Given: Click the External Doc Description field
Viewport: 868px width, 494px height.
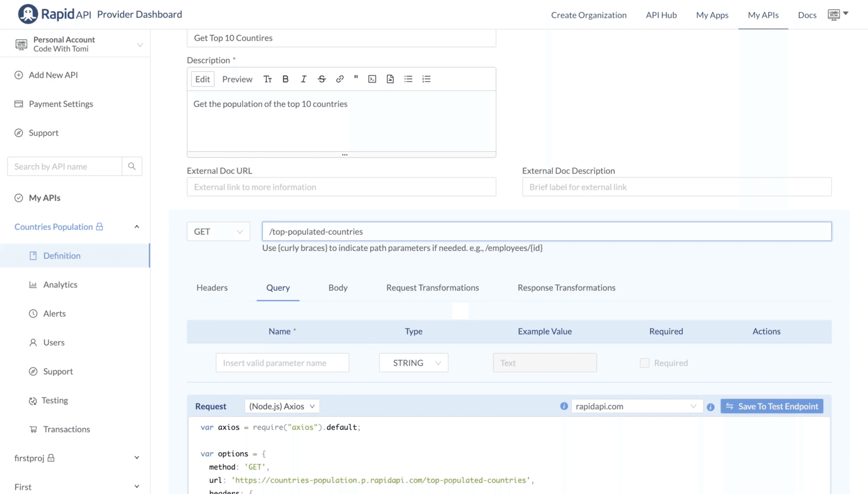Looking at the screenshot, I should [677, 187].
